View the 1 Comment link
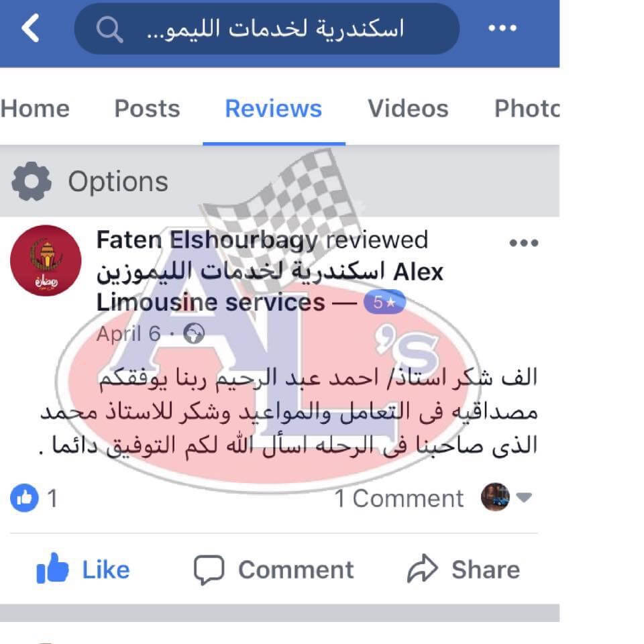The height and width of the screenshot is (644, 644). click(x=398, y=498)
